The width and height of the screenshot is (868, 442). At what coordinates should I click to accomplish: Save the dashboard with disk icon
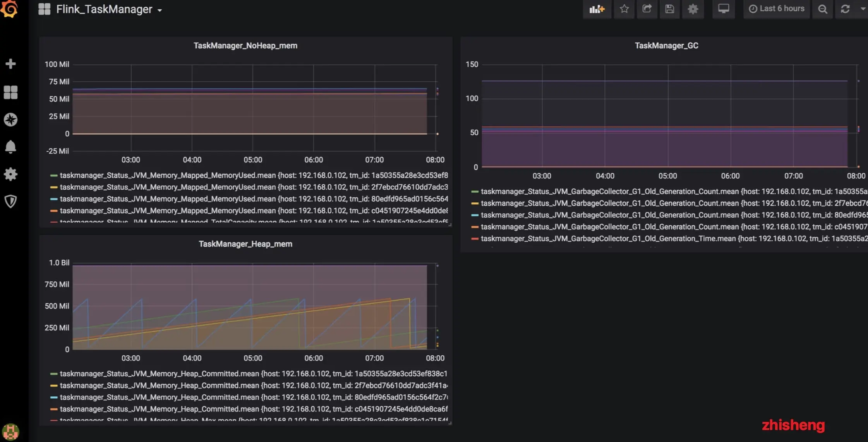670,9
